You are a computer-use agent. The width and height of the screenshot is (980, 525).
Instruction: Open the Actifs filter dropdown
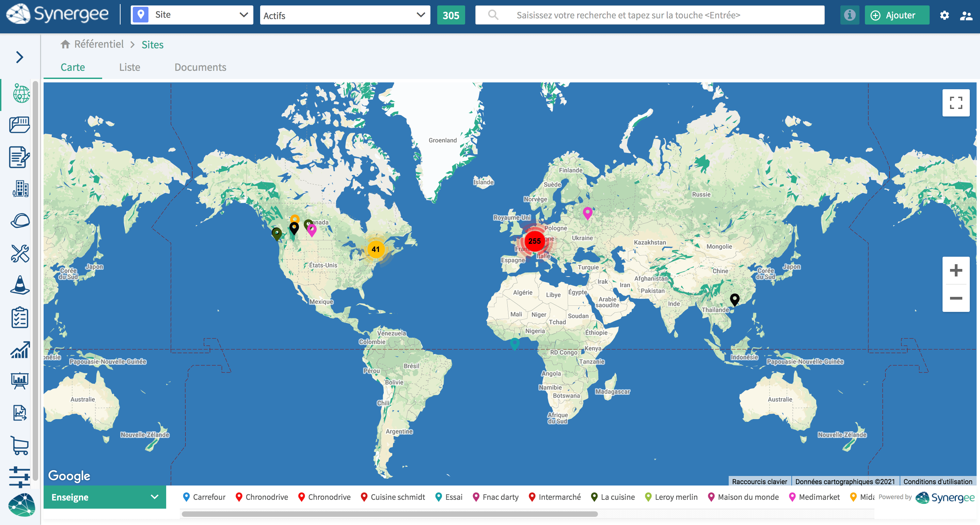point(345,15)
